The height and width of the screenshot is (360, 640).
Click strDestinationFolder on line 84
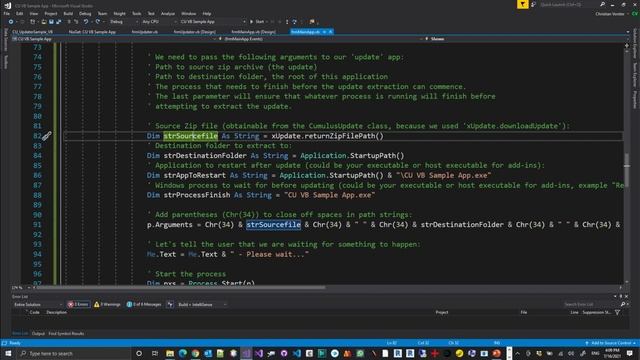205,156
